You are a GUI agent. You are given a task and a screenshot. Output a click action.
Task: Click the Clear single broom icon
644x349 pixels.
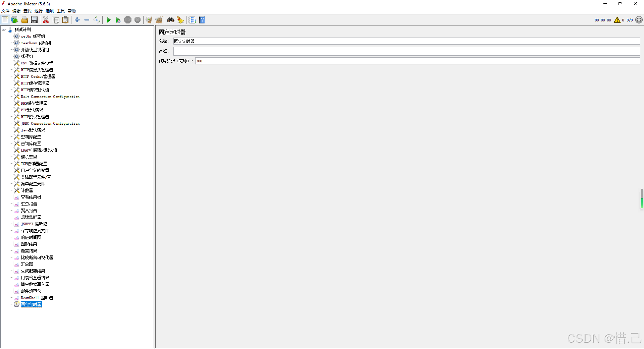click(149, 20)
